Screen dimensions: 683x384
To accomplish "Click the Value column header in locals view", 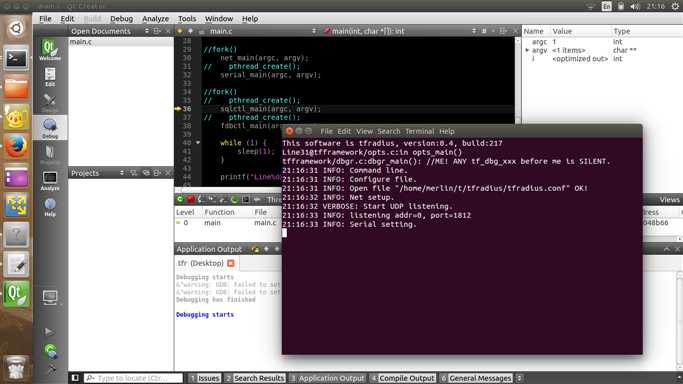I will click(x=562, y=31).
